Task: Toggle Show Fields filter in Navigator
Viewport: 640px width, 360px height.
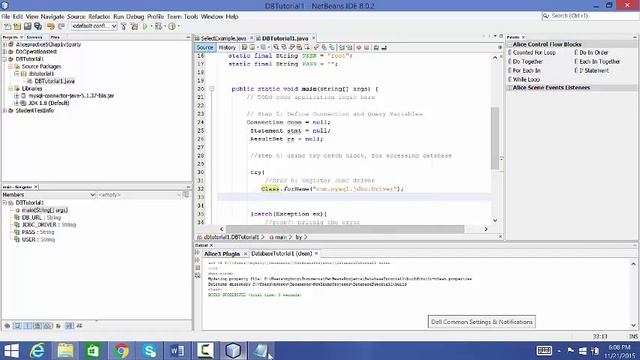Action: [x=18, y=326]
